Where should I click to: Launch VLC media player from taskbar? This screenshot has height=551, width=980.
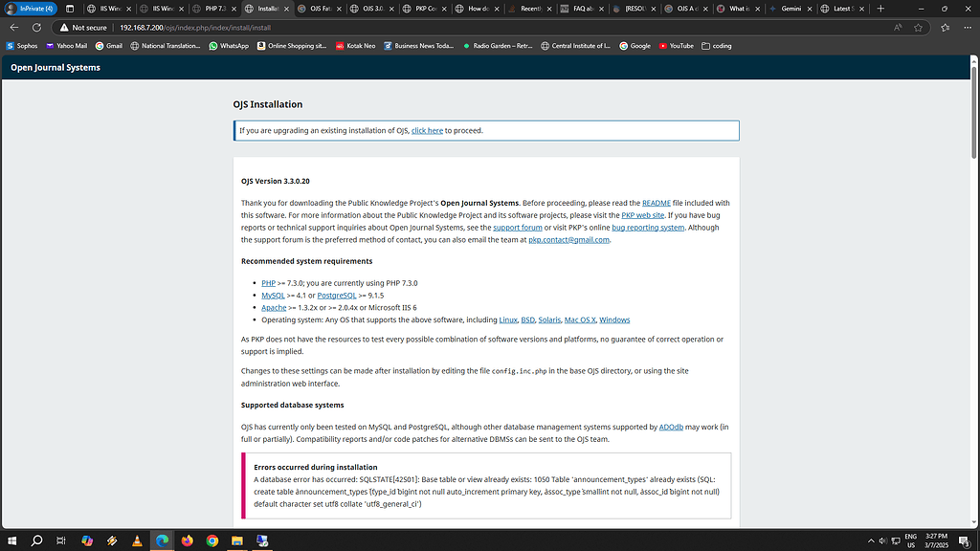[137, 540]
